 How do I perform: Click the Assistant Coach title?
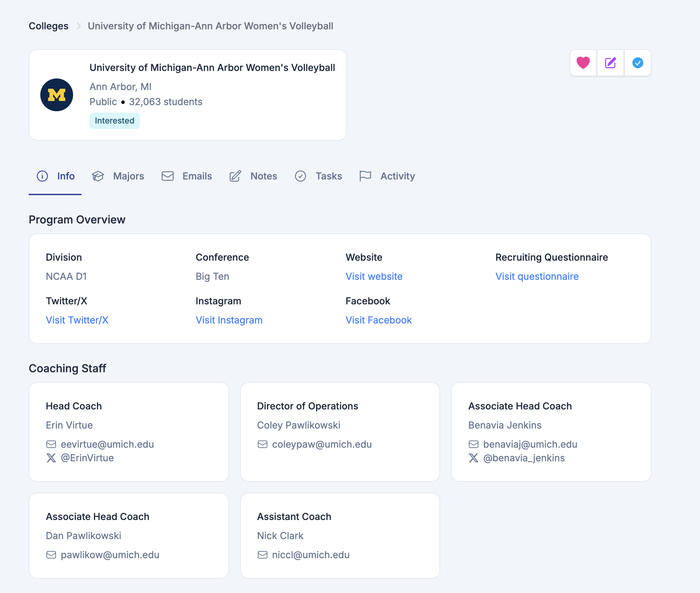point(294,517)
